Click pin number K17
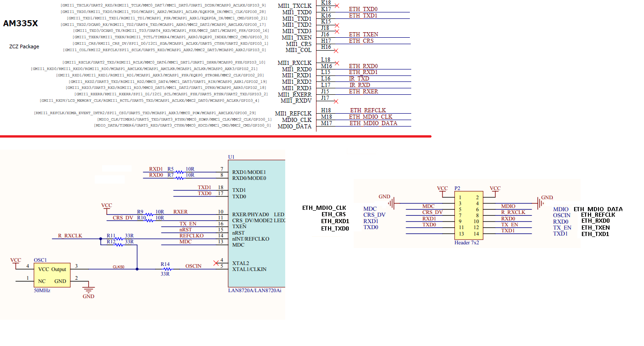 (326, 9)
